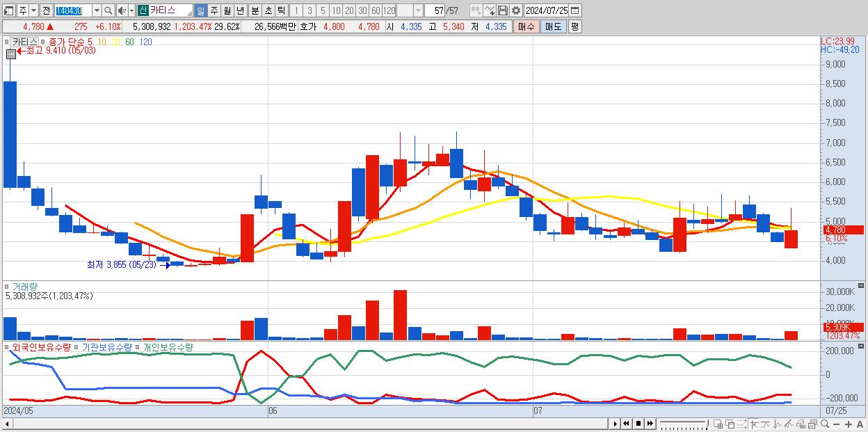Viewport: 868px width, 432px height.
Task: Click the stock search magnifier icon
Action: (108, 10)
